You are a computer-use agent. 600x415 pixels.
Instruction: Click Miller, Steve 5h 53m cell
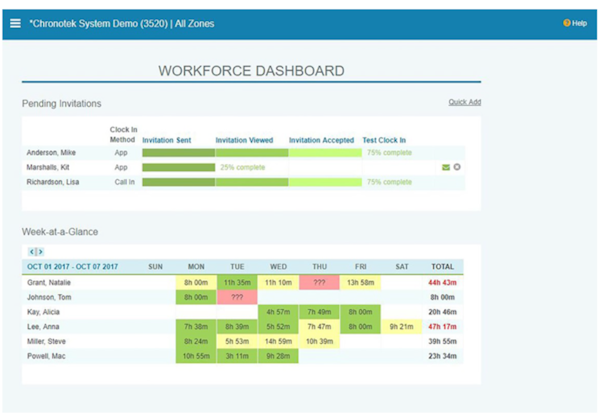[237, 342]
